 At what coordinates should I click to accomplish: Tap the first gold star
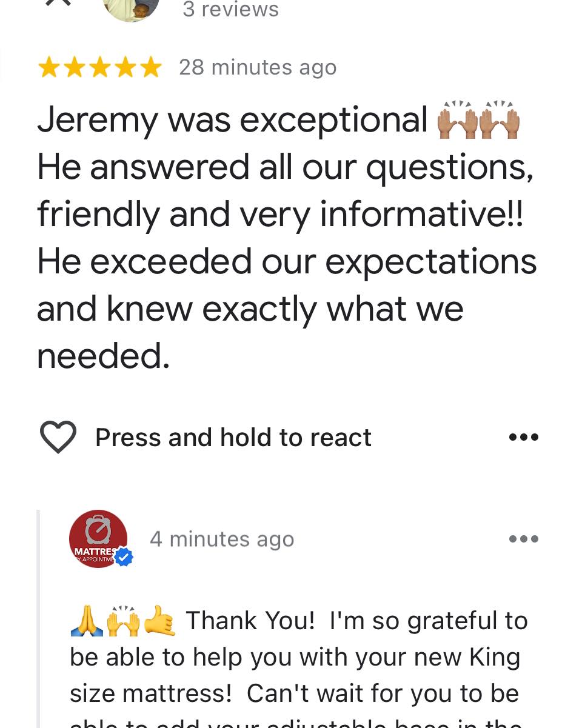point(48,67)
